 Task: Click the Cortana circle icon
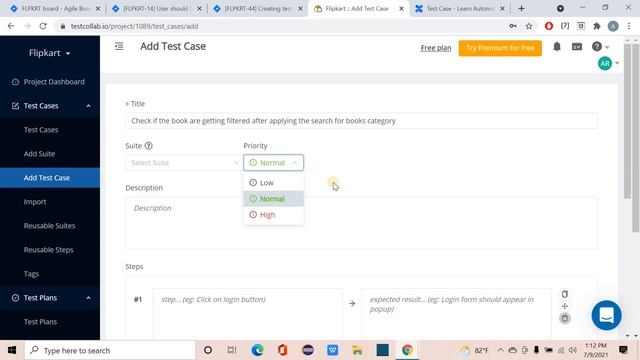[x=208, y=350]
